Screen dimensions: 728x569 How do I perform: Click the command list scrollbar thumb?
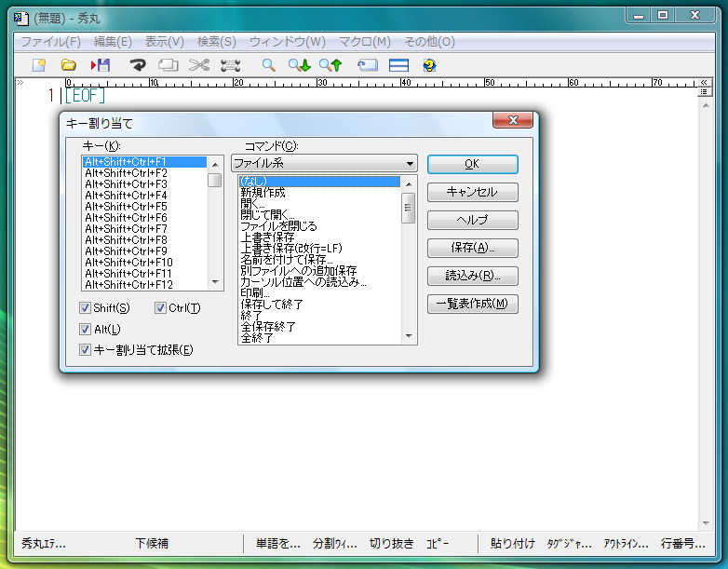coord(408,208)
